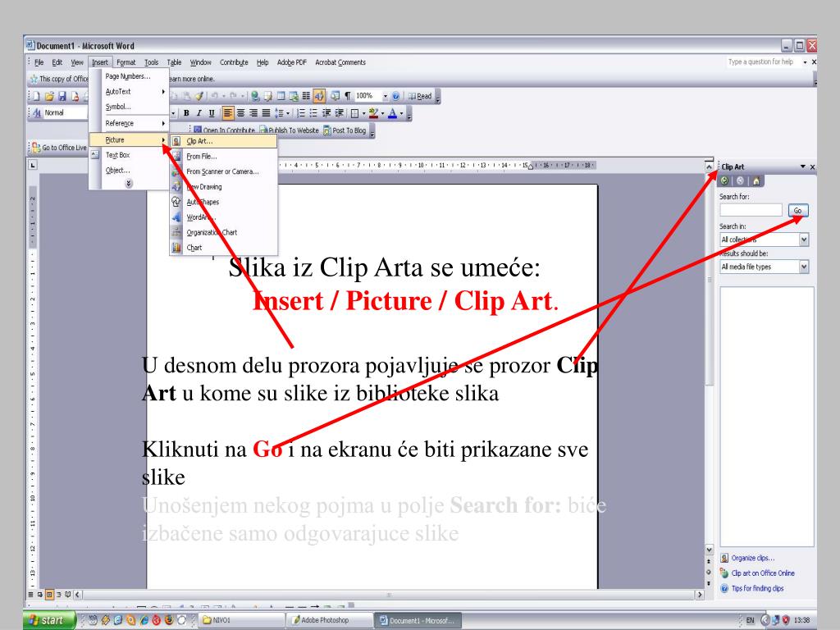
Task: Click the Font Color A swatch
Action: (x=393, y=113)
